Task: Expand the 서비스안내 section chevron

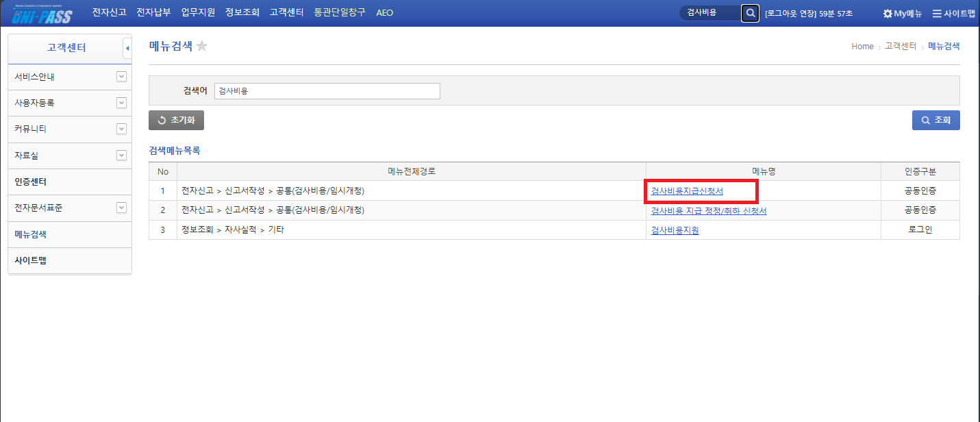Action: pyautogui.click(x=121, y=77)
